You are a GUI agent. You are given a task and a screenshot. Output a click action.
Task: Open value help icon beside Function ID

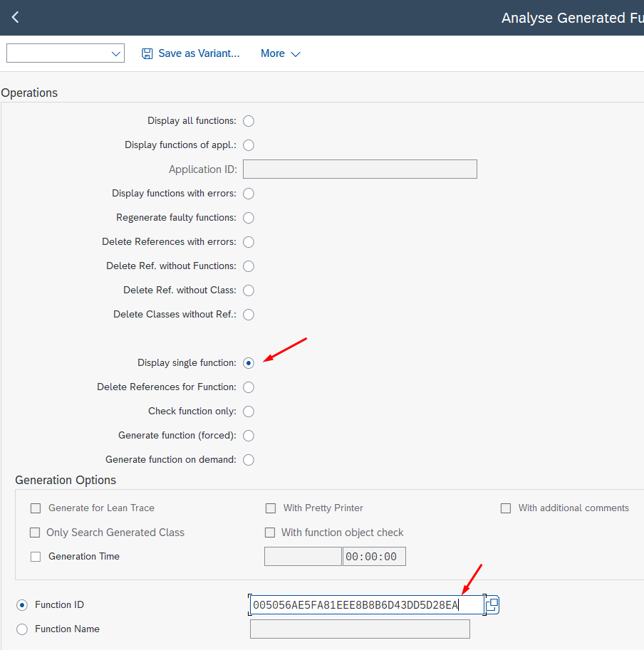pyautogui.click(x=492, y=605)
